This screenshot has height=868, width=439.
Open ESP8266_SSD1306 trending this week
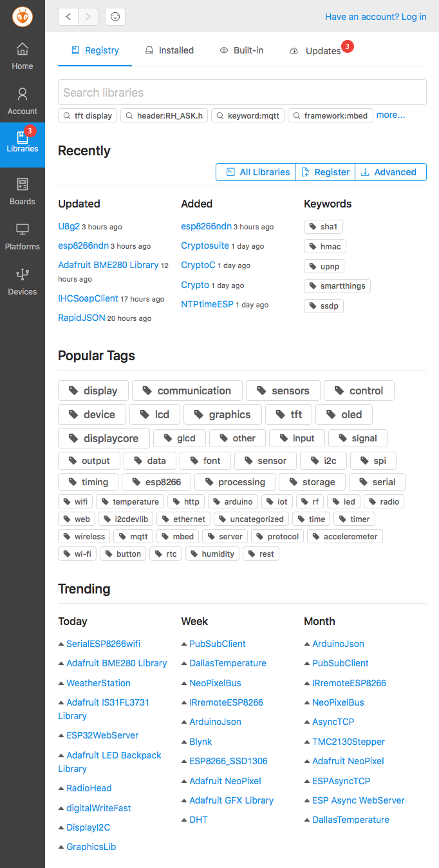[x=229, y=761]
